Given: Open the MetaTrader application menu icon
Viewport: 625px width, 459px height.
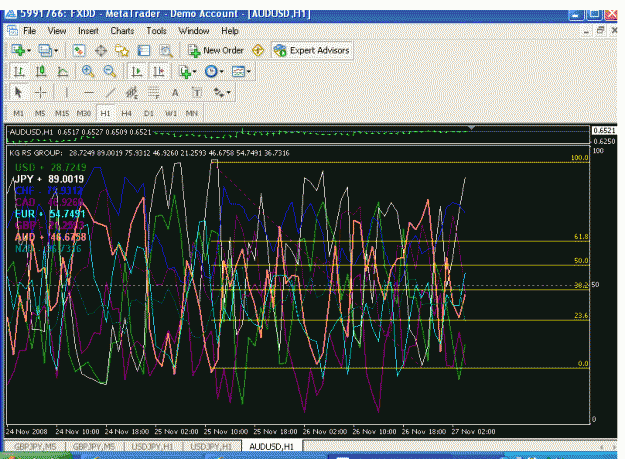Looking at the screenshot, I should point(12,31).
